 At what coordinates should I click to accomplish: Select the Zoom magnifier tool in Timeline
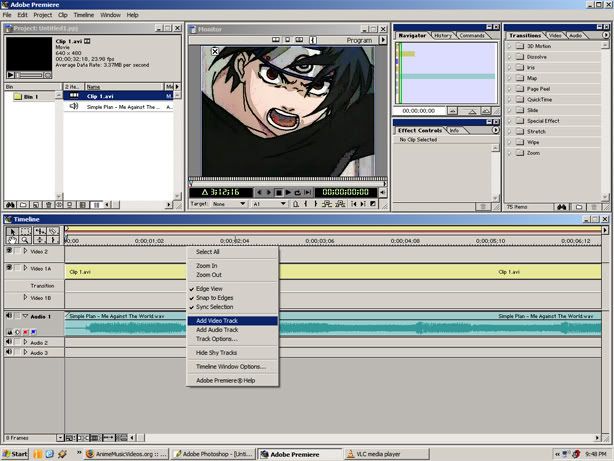pos(25,240)
